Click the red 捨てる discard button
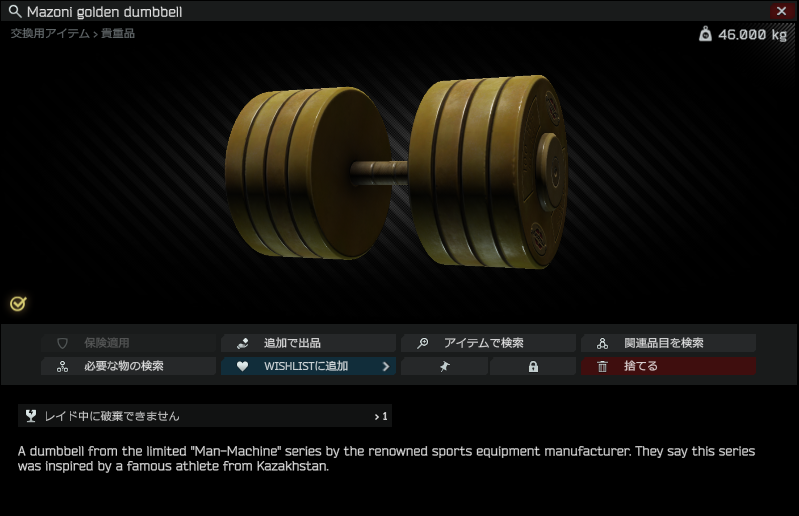Screen dimensions: 799x516 coord(669,366)
